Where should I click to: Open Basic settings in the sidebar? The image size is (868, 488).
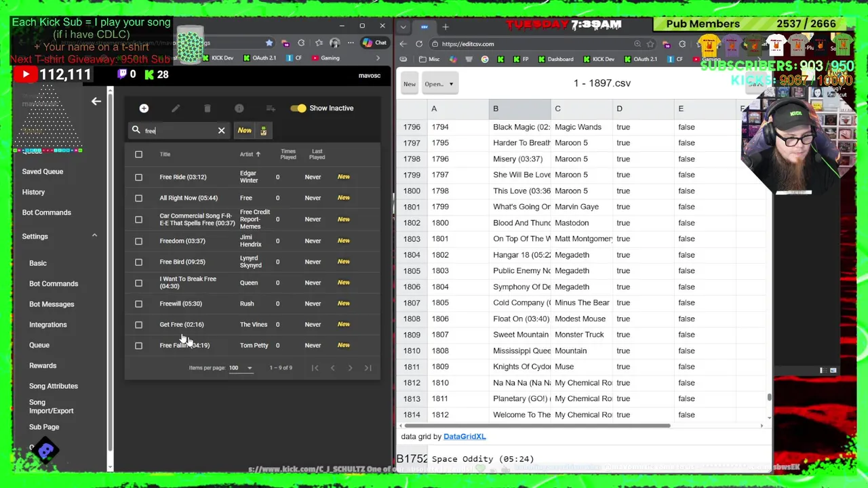[38, 263]
